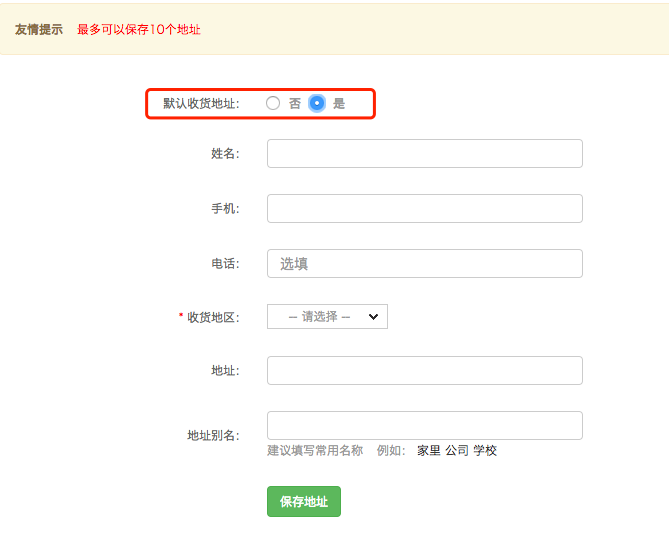Click the chevron arrow on the 收货地区 selector
The width and height of the screenshot is (669, 539).
373,317
